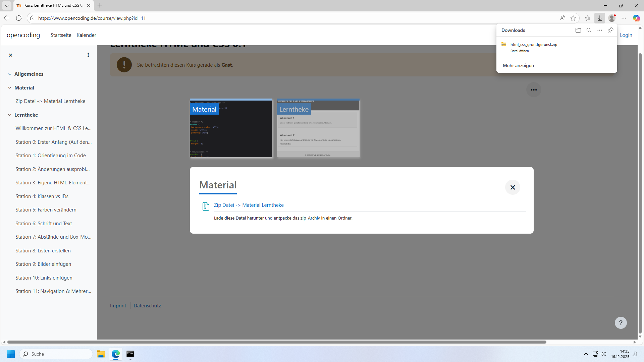Collapse the Allgemeines section
This screenshot has height=362, width=644.
point(10,74)
